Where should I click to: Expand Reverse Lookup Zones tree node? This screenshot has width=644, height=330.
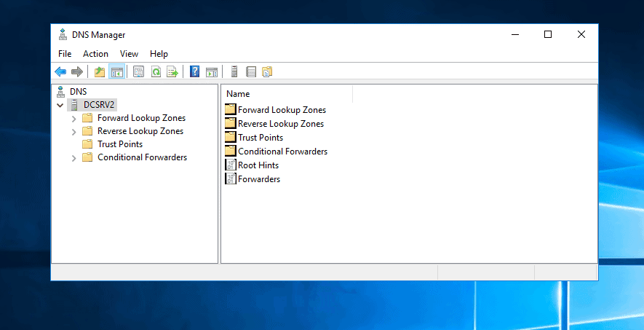74,132
